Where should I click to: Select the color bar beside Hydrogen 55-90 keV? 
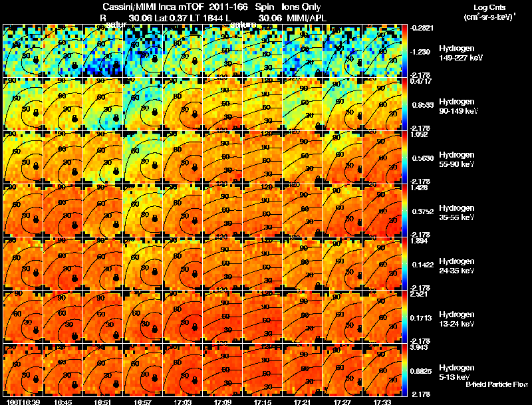(x=404, y=158)
